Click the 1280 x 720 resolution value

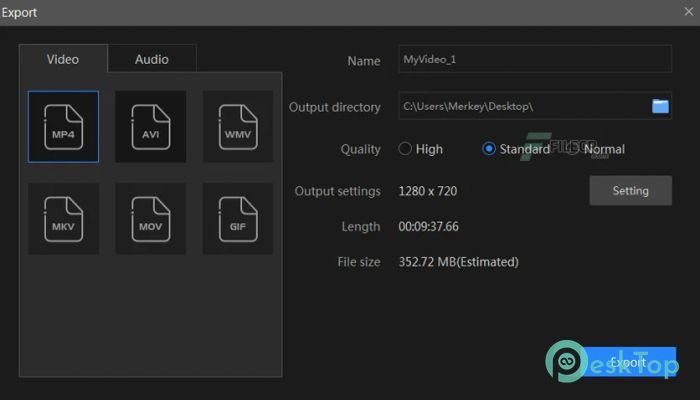428,191
